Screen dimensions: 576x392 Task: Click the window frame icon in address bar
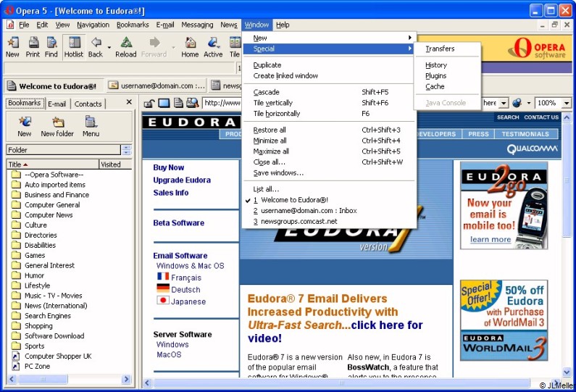coord(164,103)
